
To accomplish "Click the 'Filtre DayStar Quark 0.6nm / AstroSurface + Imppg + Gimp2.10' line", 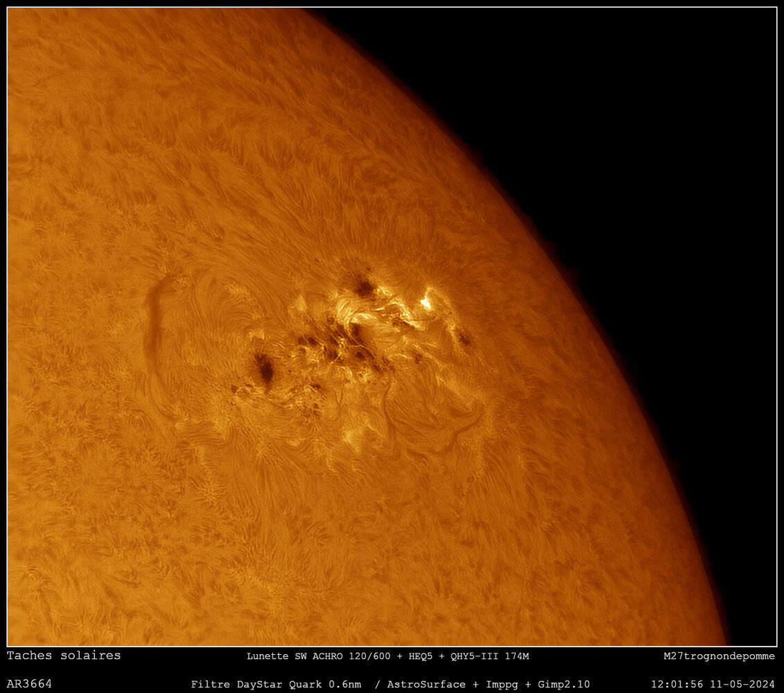I will pyautogui.click(x=390, y=685).
